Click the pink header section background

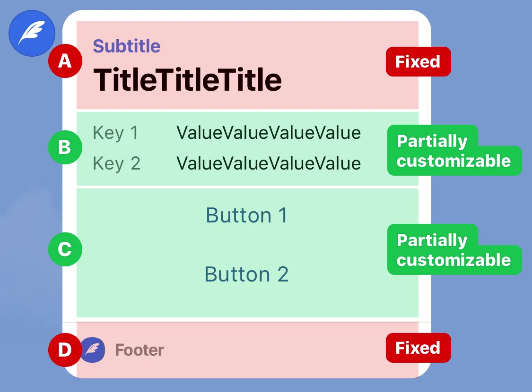click(x=248, y=65)
